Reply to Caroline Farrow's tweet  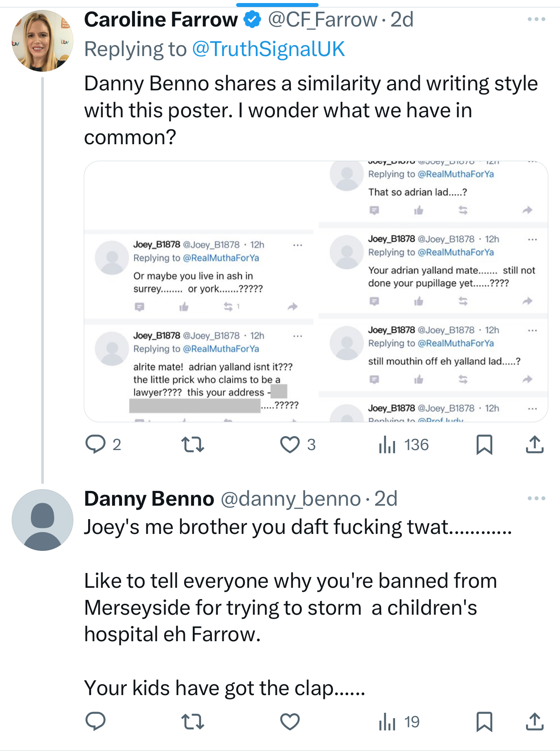click(x=96, y=444)
